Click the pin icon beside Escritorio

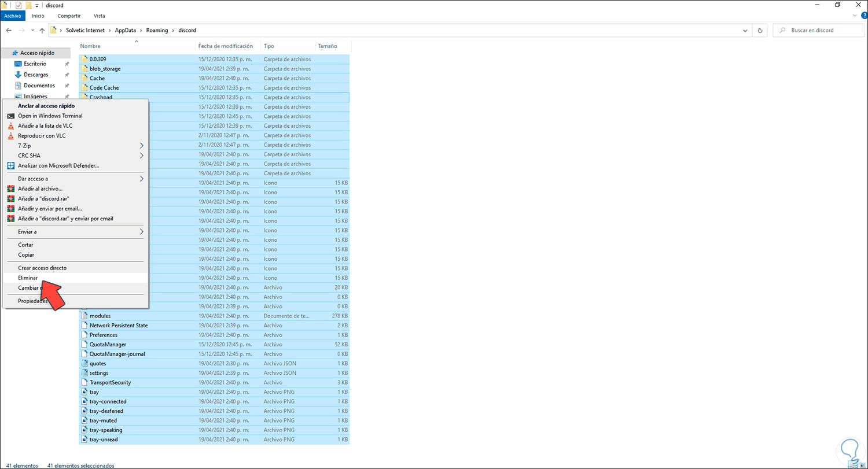67,64
